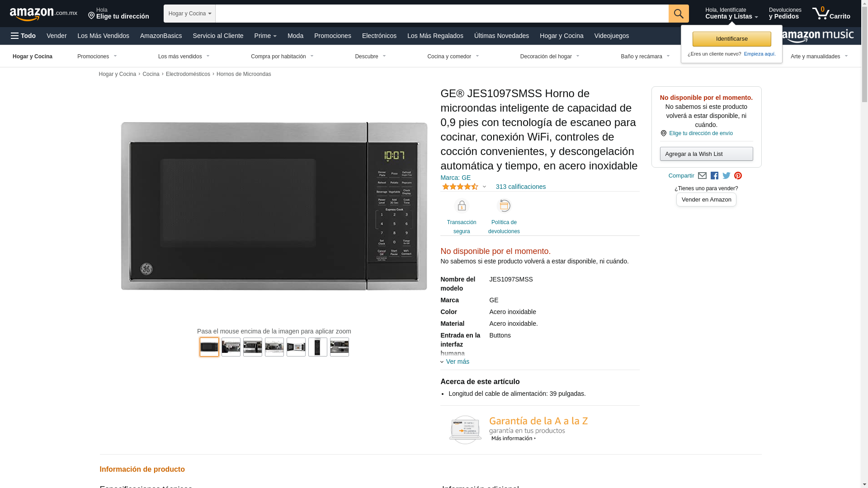Open Hogar y Cocina search category dropdown
The image size is (868, 488).
(x=189, y=14)
